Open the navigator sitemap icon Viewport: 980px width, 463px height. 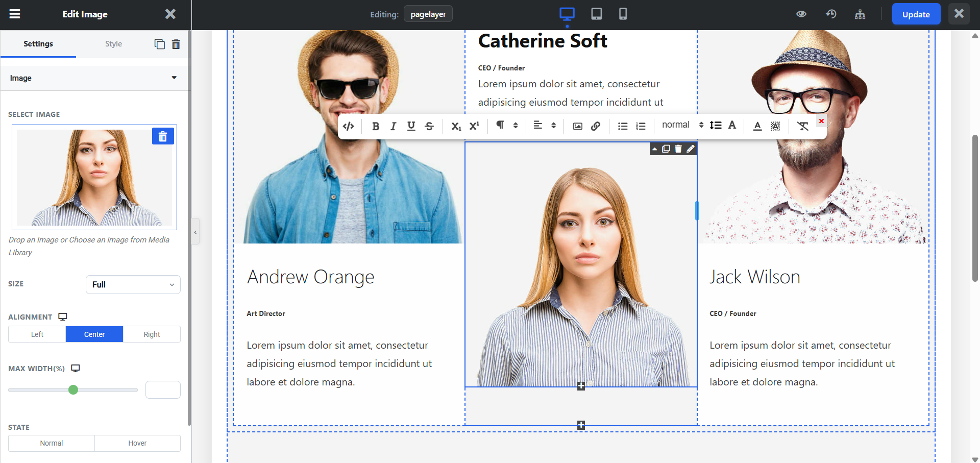[x=860, y=14]
